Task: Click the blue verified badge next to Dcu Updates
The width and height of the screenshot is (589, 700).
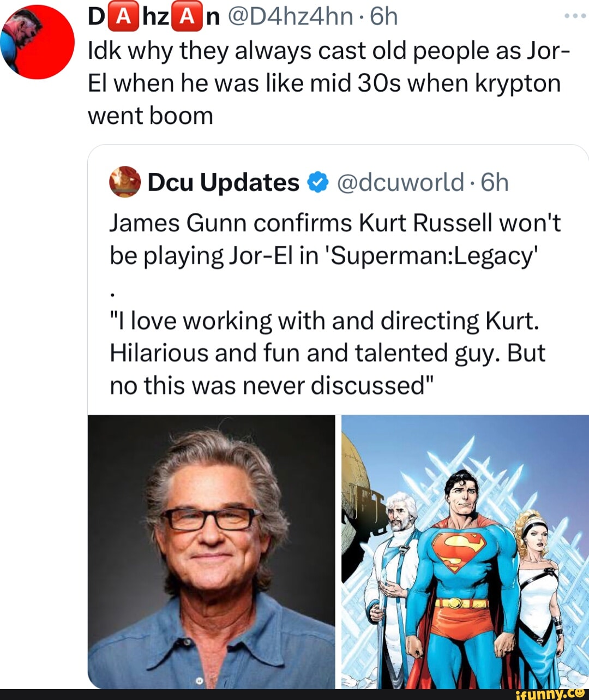Action: click(x=317, y=181)
